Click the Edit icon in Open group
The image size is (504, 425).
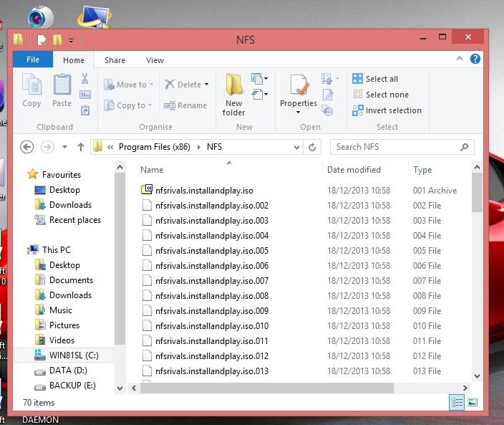[328, 95]
